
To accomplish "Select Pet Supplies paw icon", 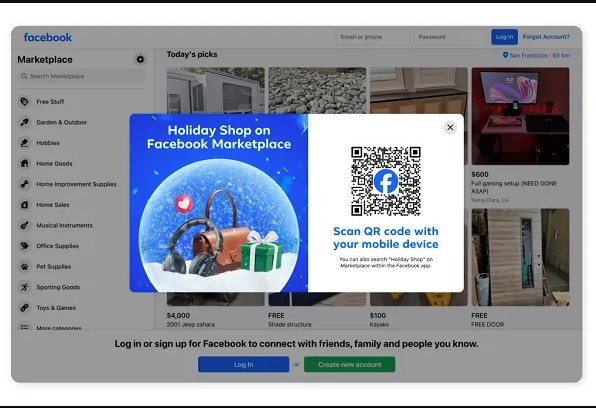I will pyautogui.click(x=25, y=267).
